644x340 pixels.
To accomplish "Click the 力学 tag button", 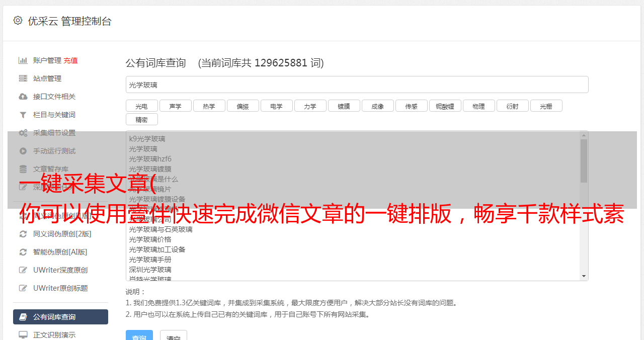I will tap(310, 106).
